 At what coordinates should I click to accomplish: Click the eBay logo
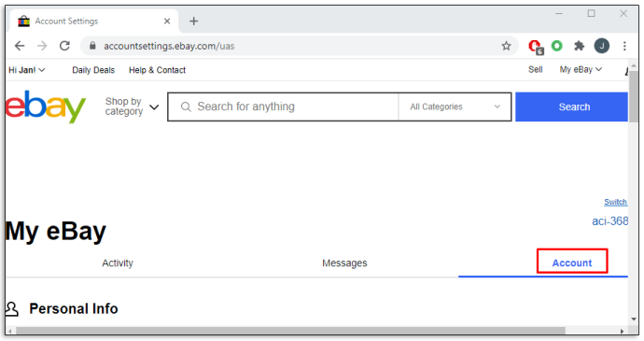[x=46, y=107]
